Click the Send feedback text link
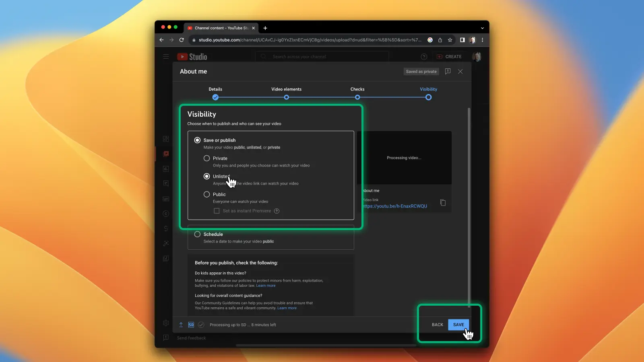 click(192, 338)
